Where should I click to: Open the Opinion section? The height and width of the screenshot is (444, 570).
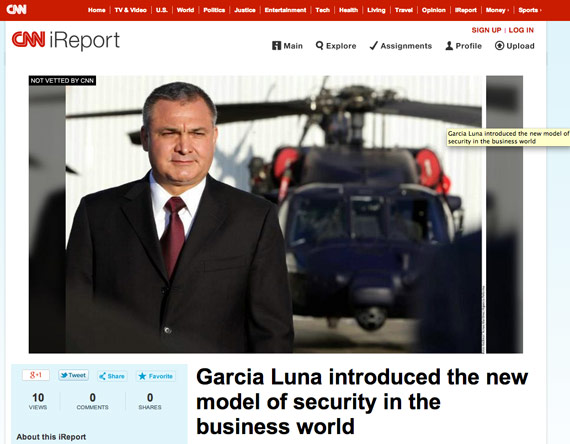[x=434, y=10]
